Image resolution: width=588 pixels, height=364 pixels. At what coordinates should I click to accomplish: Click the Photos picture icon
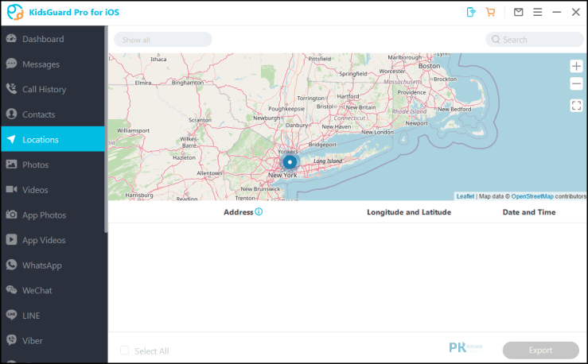[x=11, y=164]
